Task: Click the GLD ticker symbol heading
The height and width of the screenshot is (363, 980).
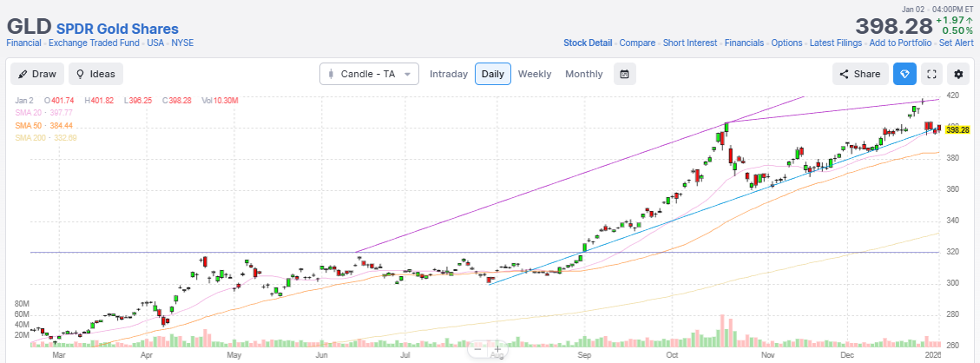Action: pos(29,27)
